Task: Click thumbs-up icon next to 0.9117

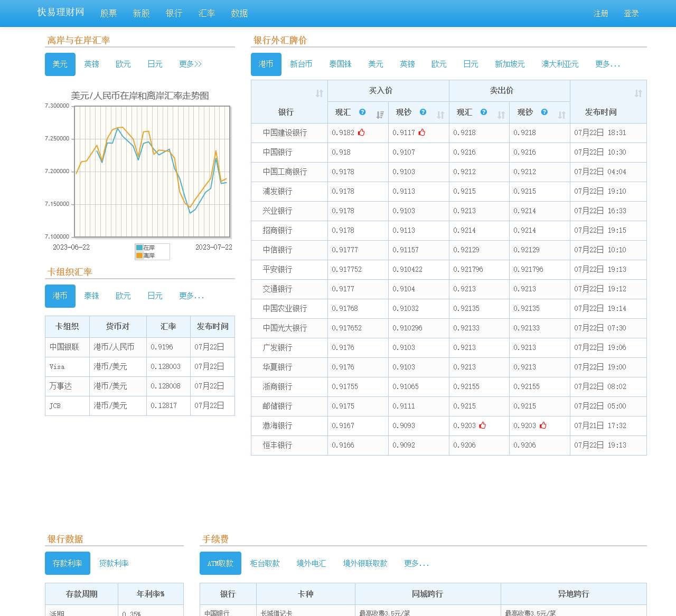Action: 422,132
